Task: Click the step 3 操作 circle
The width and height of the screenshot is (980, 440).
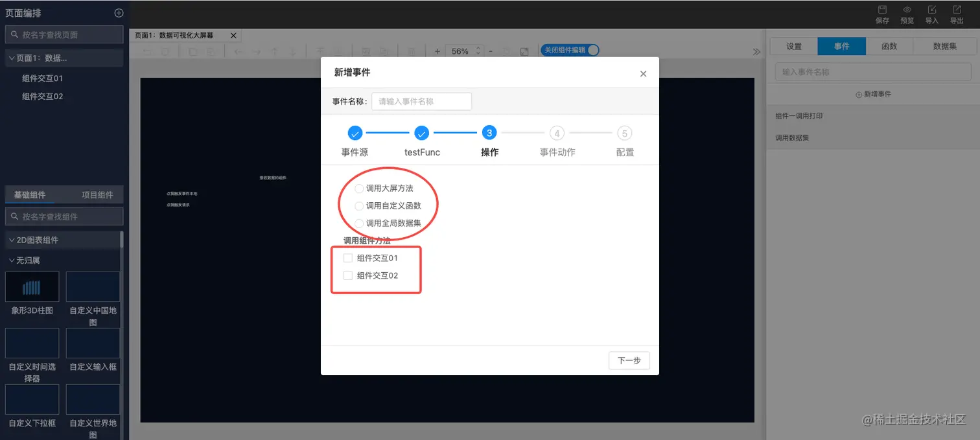Action: click(489, 133)
